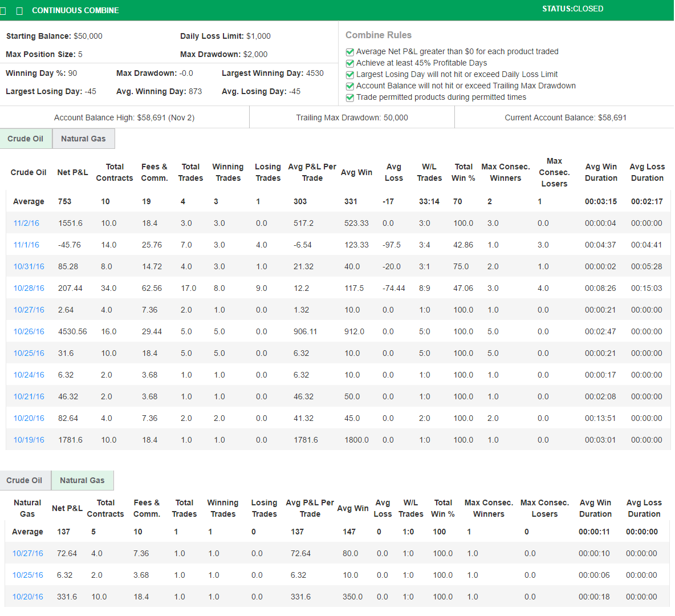
Task: Click the checkmark beside Average Net P&L rule
Action: pyautogui.click(x=349, y=51)
